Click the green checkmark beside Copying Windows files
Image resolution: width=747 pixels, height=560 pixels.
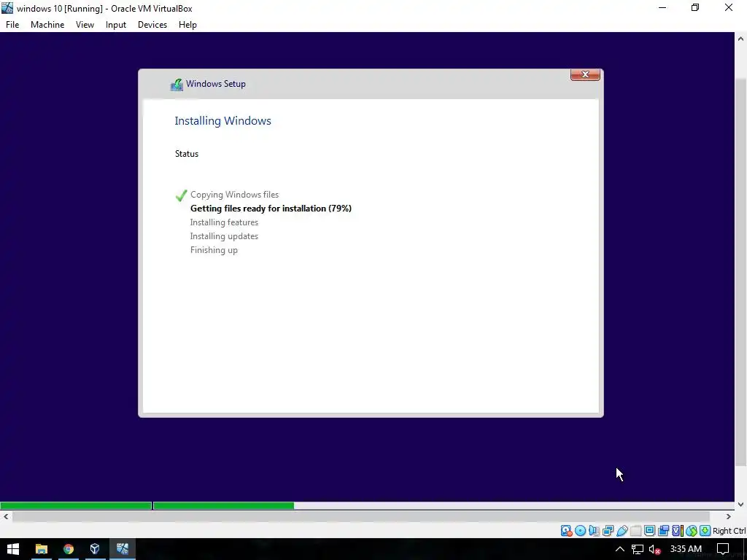point(181,195)
